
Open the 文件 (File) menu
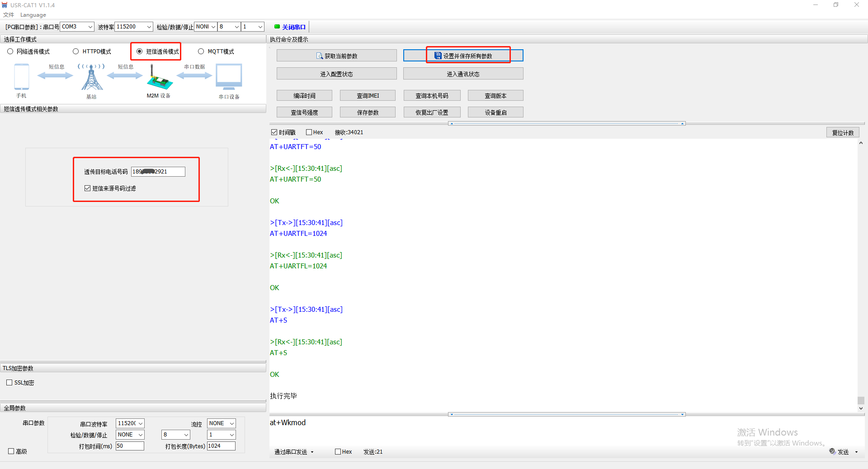(x=9, y=15)
